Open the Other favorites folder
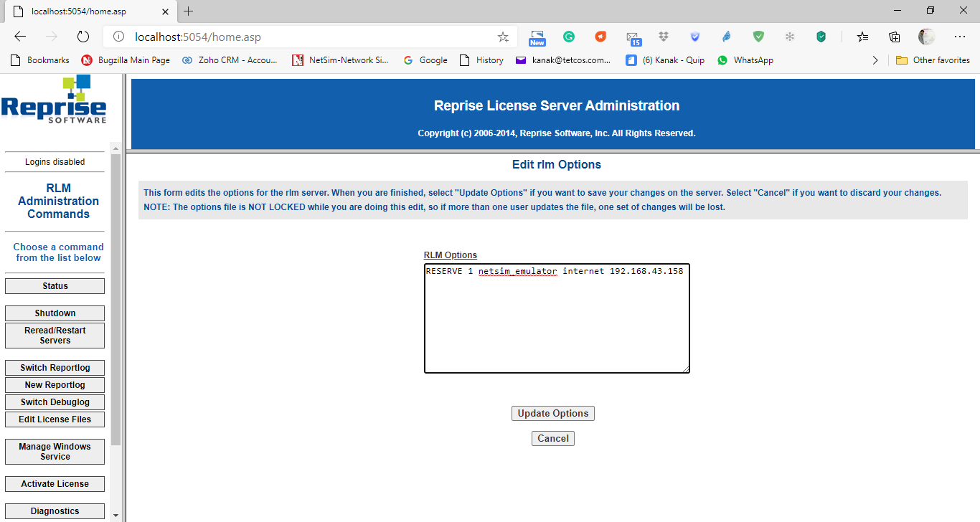The width and height of the screenshot is (980, 522). point(933,60)
